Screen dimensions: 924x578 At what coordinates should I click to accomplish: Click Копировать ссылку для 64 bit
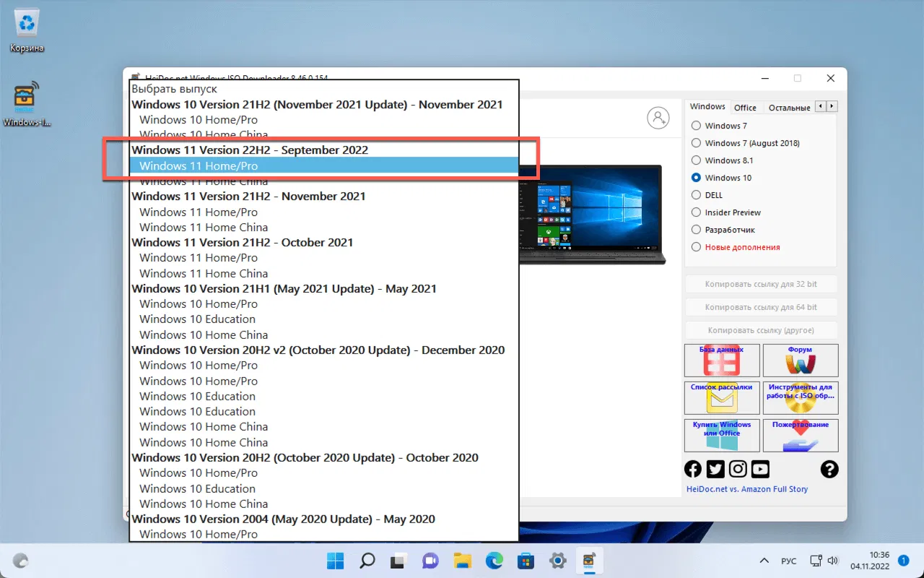click(x=761, y=307)
